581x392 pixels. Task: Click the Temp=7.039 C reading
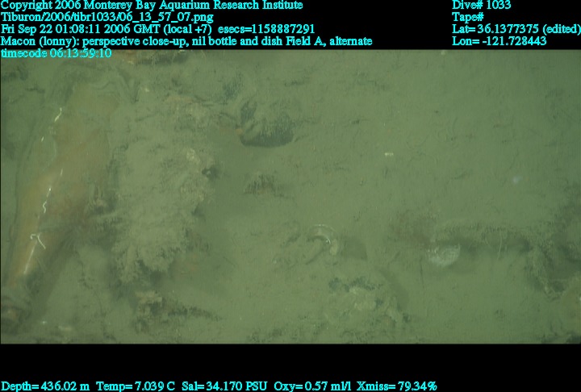pyautogui.click(x=136, y=386)
